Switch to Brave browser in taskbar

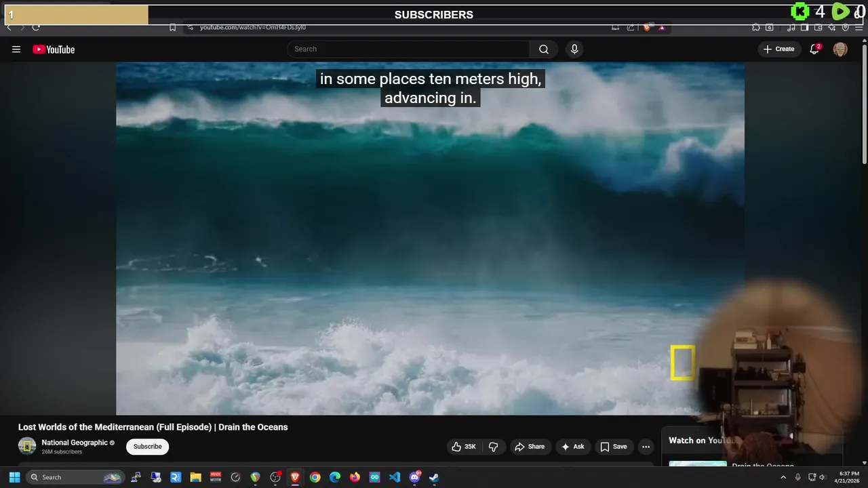[295, 477]
